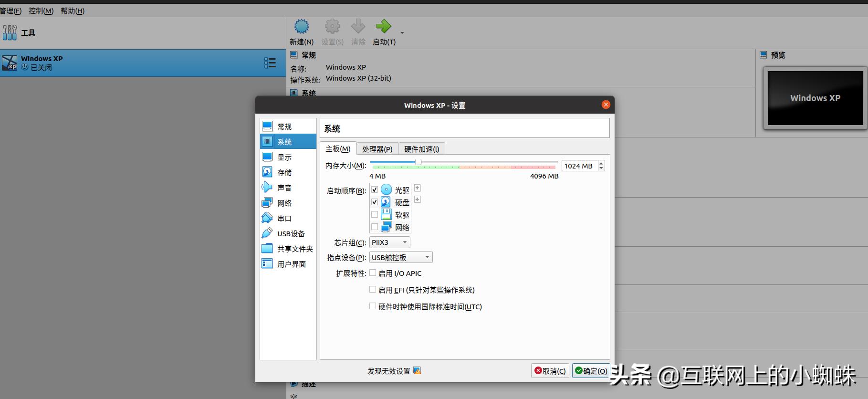Screen dimensions: 868x399
Task: Close the Windows XP 设置 dialog
Action: [606, 105]
